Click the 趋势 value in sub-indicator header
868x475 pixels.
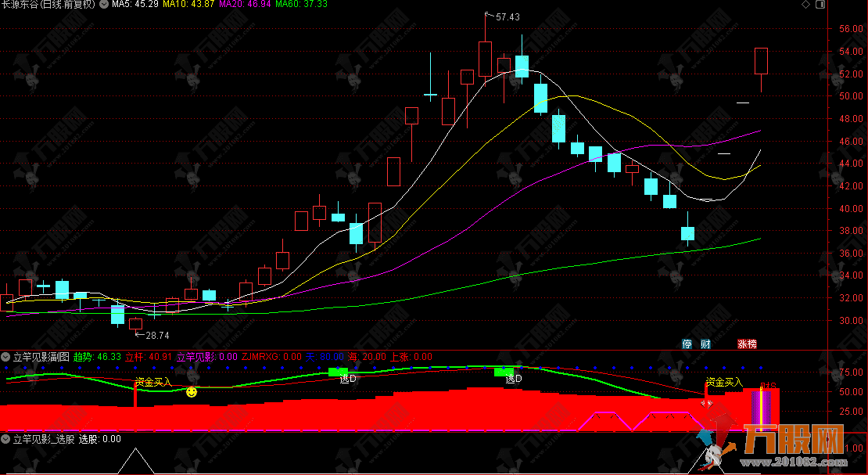[98, 357]
